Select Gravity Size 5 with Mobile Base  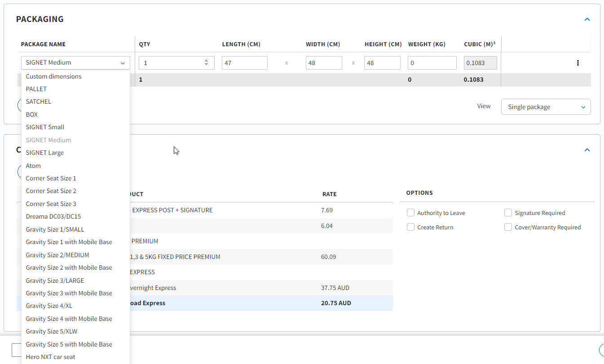[75, 344]
